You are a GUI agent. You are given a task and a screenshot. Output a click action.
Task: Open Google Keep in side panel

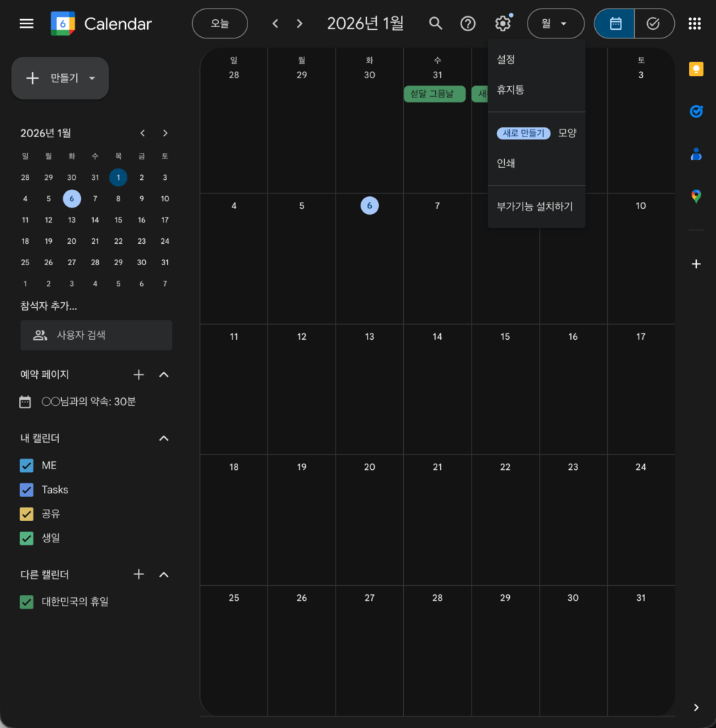[x=696, y=68]
